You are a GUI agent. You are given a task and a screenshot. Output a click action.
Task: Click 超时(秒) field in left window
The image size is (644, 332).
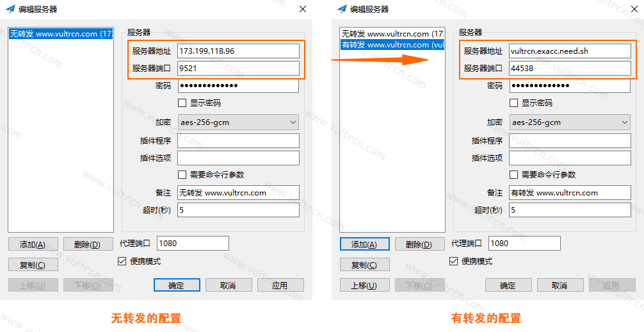click(238, 210)
